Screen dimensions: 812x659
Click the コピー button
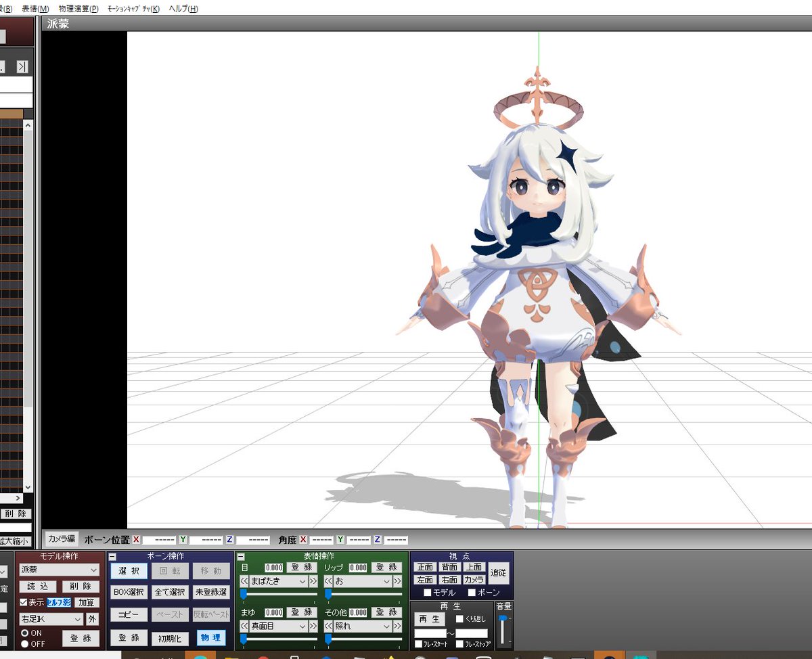tap(129, 615)
